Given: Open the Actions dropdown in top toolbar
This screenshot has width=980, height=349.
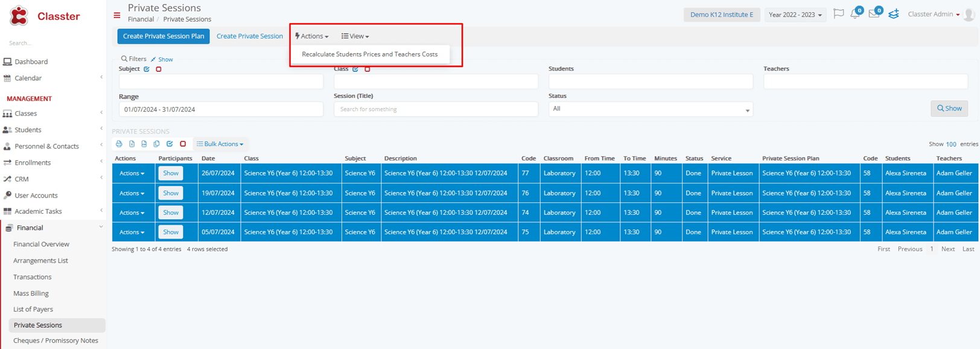Looking at the screenshot, I should 311,36.
